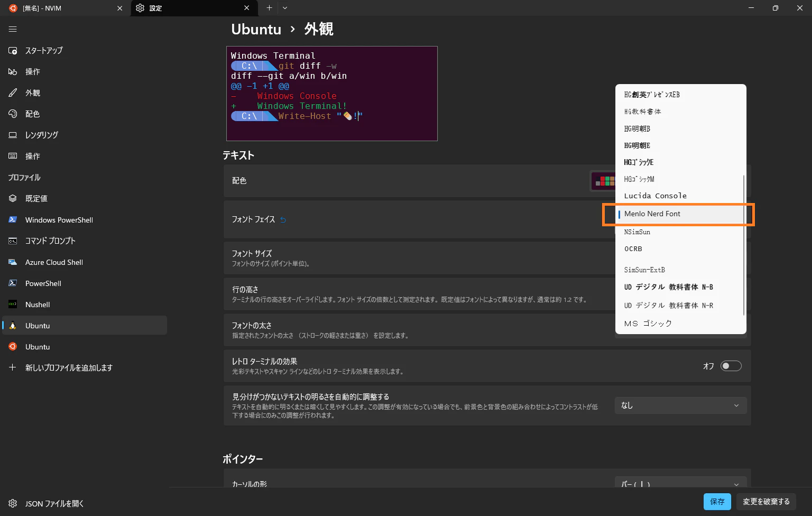
Task: Pick the OCRB font option
Action: 681,249
